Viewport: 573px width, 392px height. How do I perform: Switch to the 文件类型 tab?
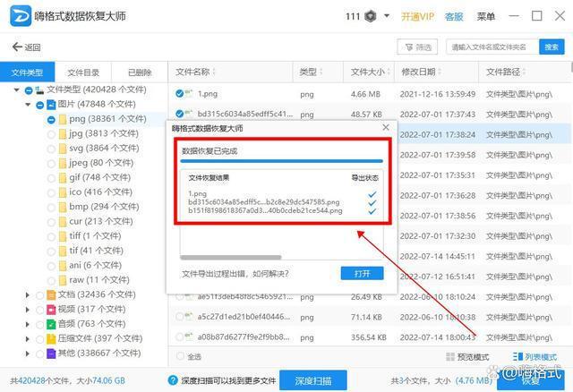[x=28, y=72]
